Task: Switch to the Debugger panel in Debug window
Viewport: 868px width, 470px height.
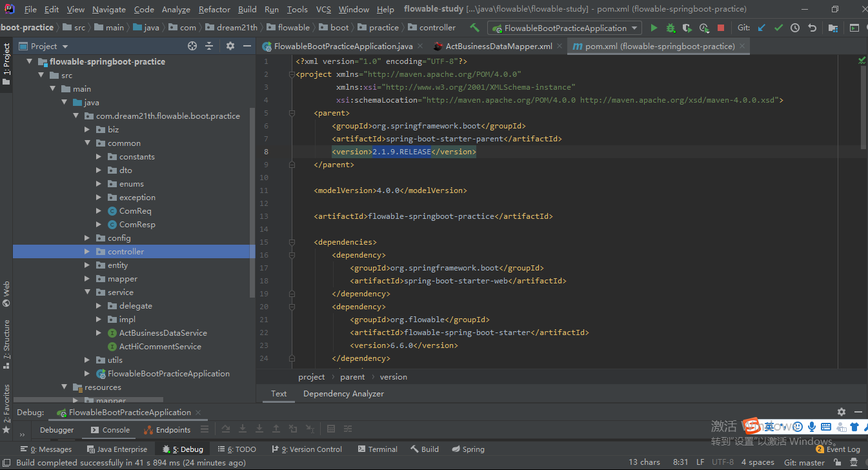Action: [57, 429]
